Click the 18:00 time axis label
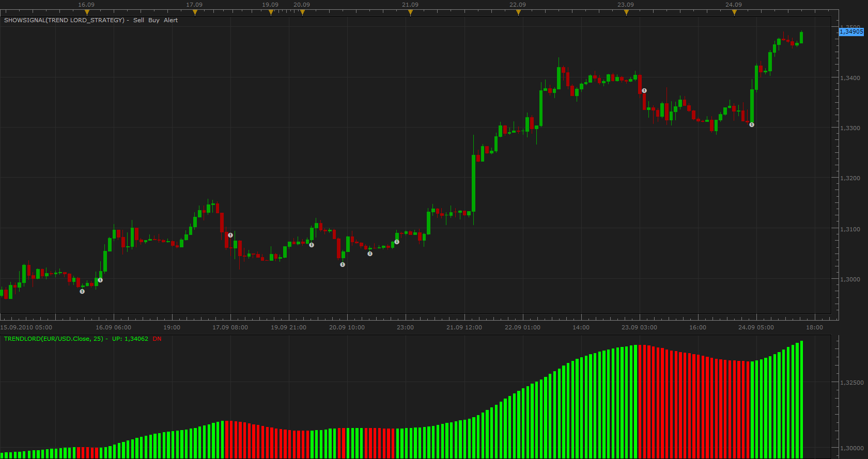The width and height of the screenshot is (868, 459). (815, 327)
